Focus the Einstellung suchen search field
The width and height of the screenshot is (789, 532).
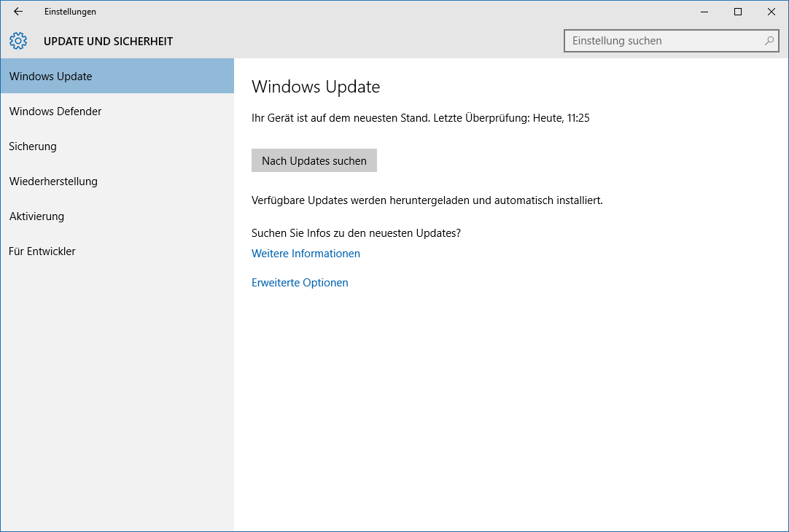[672, 41]
